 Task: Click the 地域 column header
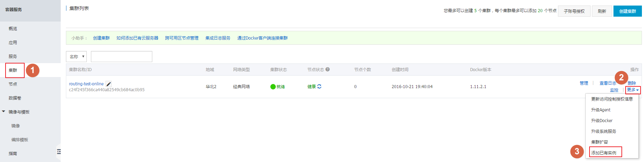(x=210, y=69)
